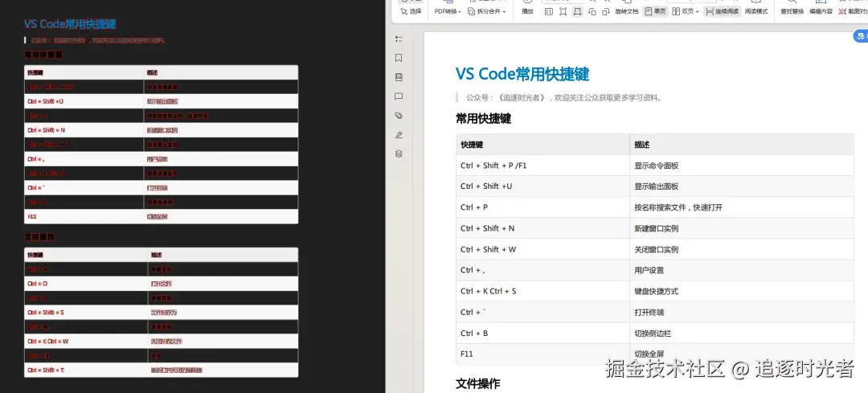Click the fit width icon
This screenshot has height=393, width=868.
tap(577, 11)
